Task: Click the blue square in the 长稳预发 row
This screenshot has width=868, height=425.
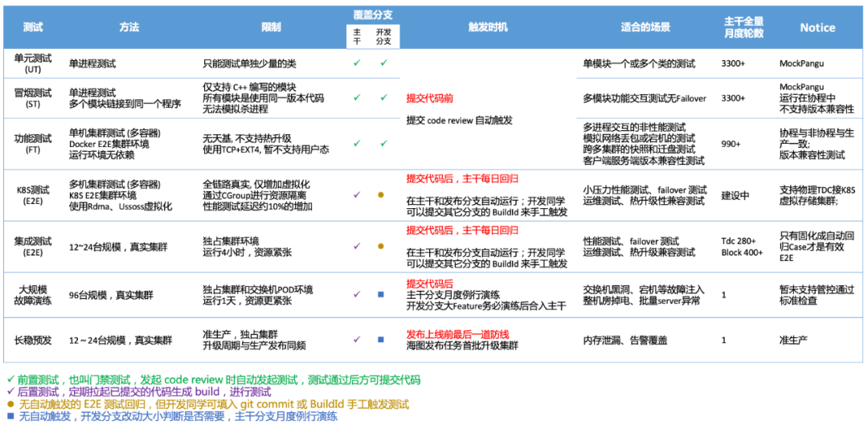Action: [x=381, y=339]
